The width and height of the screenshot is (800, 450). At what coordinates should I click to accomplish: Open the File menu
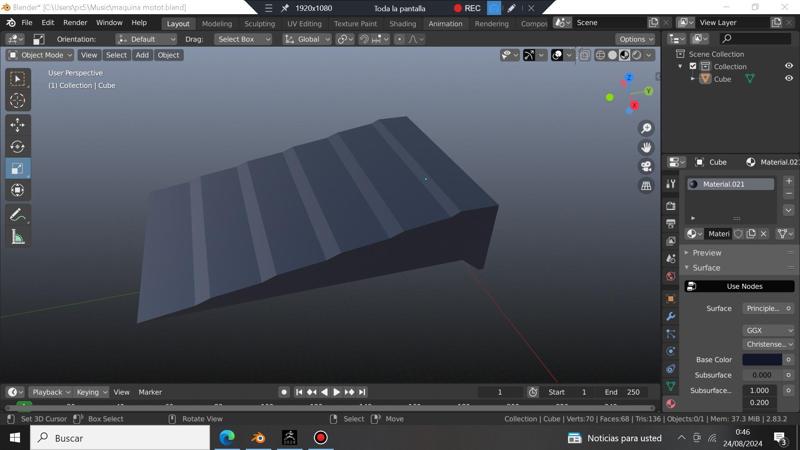(27, 23)
